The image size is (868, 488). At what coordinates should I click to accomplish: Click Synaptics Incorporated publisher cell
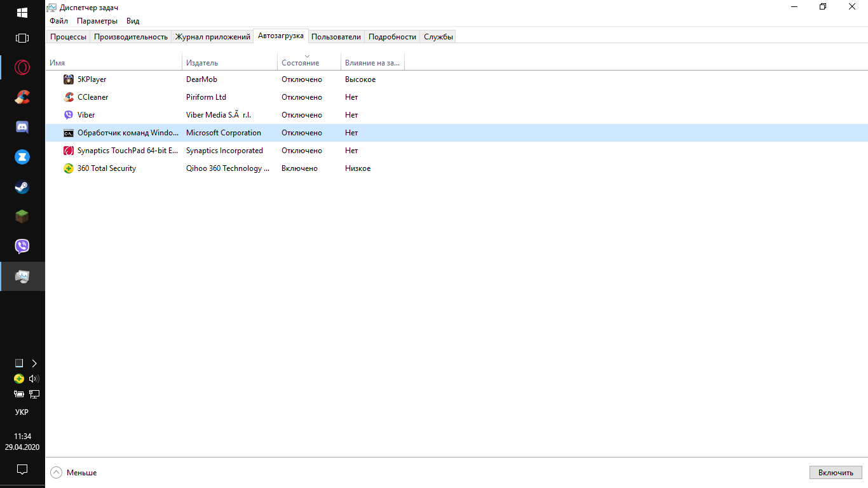(224, 151)
